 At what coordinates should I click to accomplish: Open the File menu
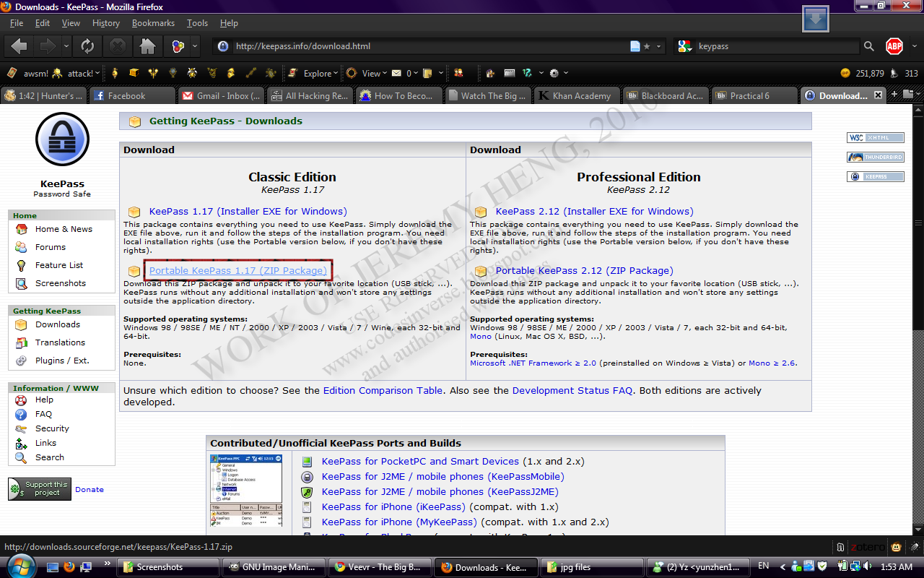click(17, 23)
